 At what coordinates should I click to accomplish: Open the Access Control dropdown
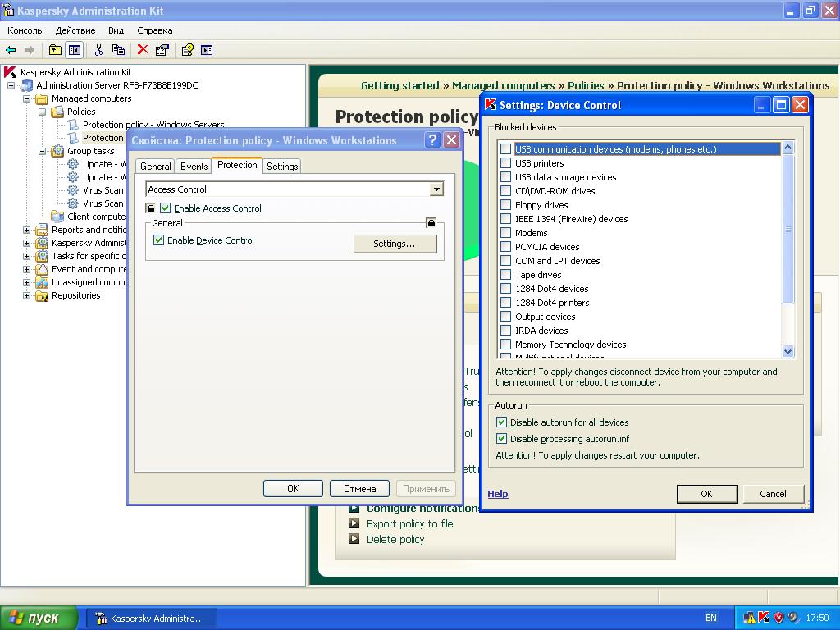pos(436,189)
